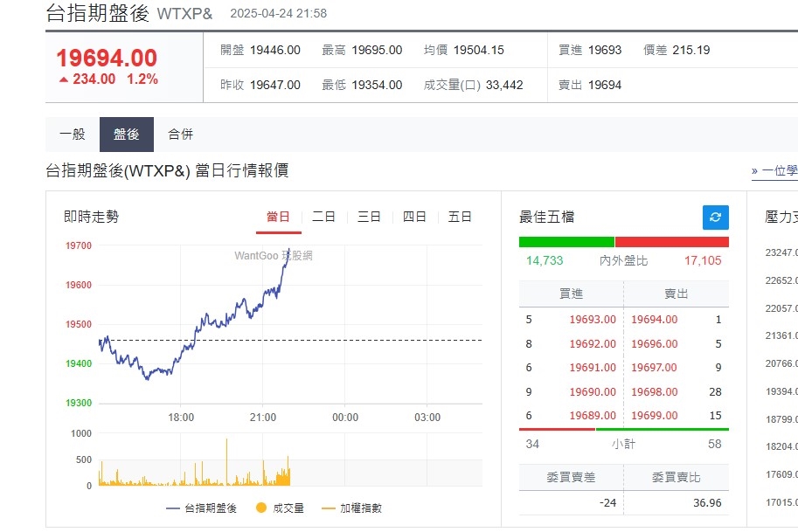Switch to the 一般 tab
The height and width of the screenshot is (532, 798).
[71, 134]
